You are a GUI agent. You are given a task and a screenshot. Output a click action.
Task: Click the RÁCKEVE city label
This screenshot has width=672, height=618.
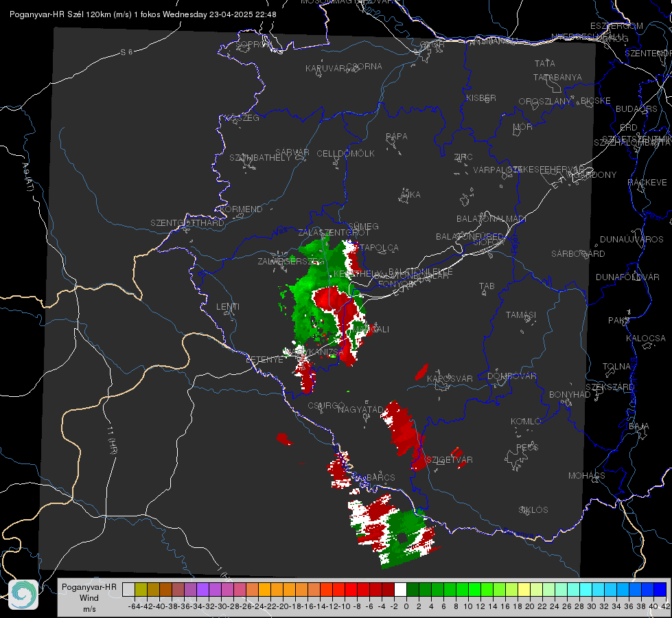[x=647, y=183]
